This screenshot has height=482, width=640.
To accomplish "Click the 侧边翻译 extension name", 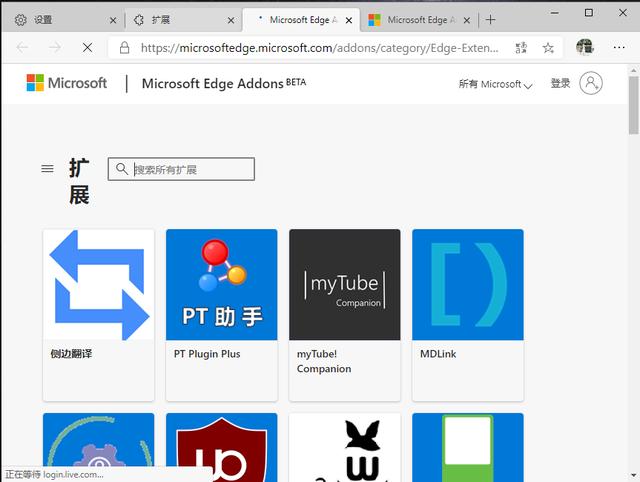I will (71, 354).
